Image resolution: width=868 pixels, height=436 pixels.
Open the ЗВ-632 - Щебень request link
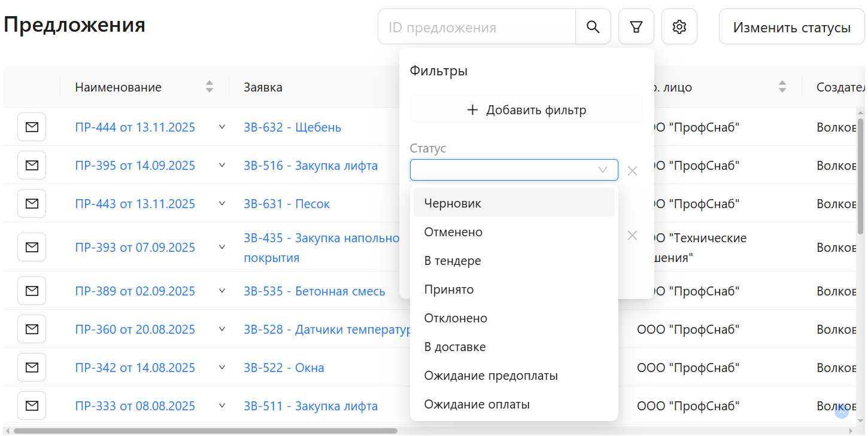pyautogui.click(x=292, y=127)
